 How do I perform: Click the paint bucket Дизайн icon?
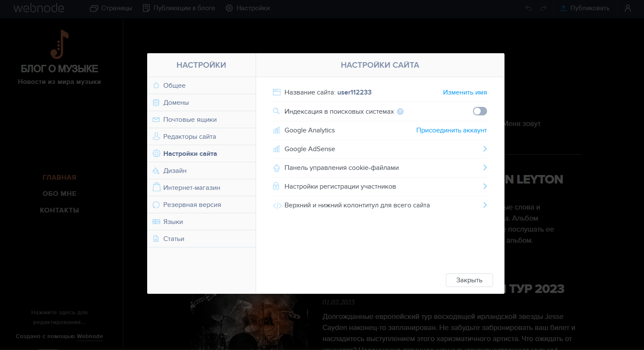(156, 171)
